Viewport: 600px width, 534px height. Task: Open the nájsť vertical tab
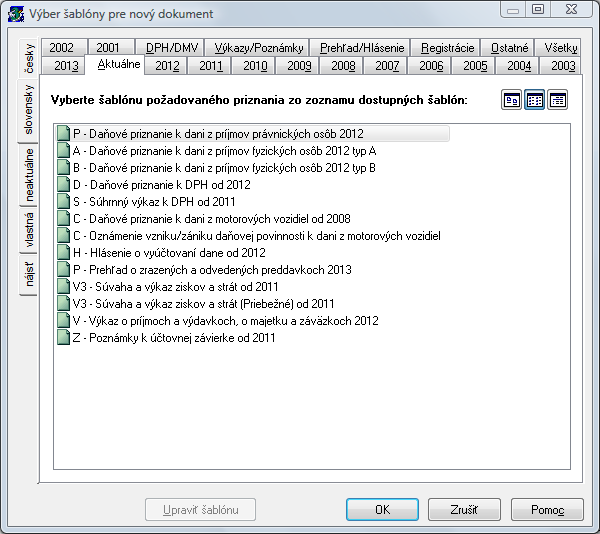tap(29, 274)
